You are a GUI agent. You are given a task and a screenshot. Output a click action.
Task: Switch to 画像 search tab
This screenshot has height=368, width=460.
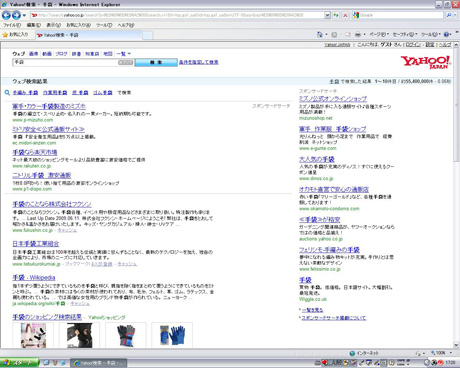coord(33,54)
